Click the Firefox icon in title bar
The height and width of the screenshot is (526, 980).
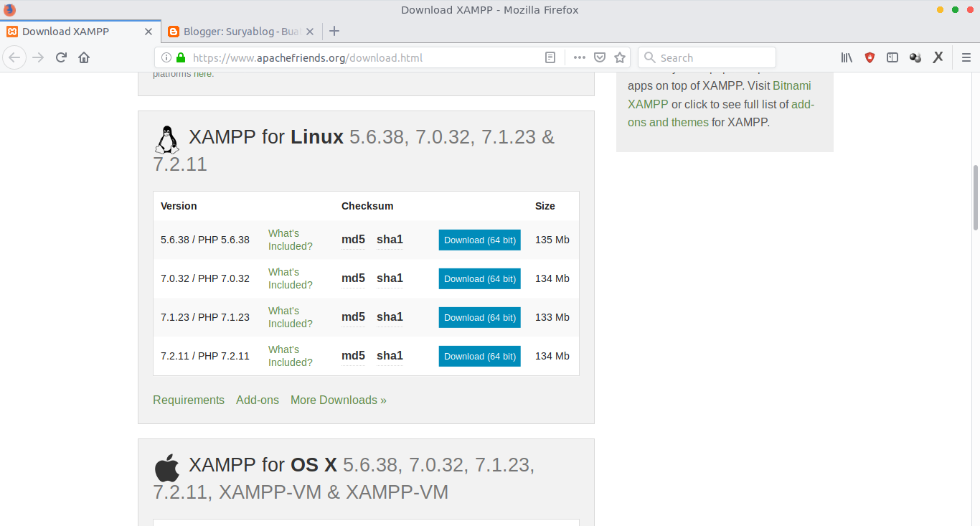tap(9, 9)
